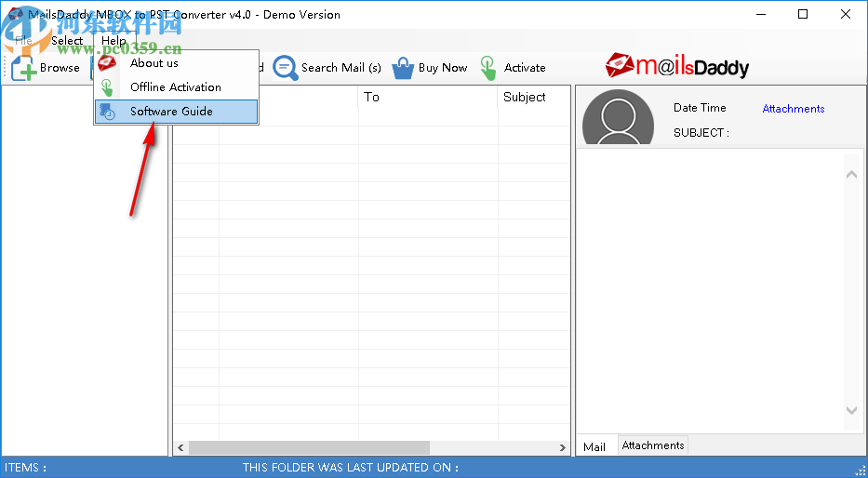Viewport: 868px width, 478px height.
Task: Click the Software Guide icon
Action: [107, 112]
